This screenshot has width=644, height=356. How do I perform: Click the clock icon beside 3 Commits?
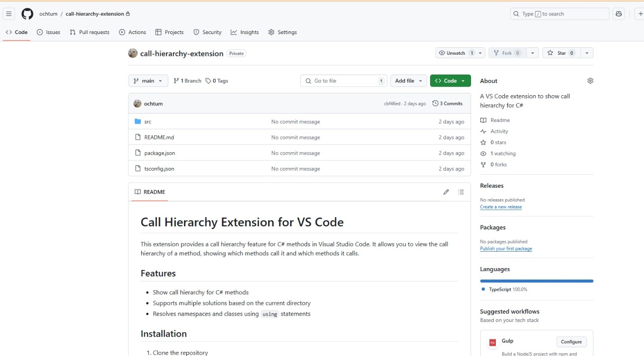435,103
